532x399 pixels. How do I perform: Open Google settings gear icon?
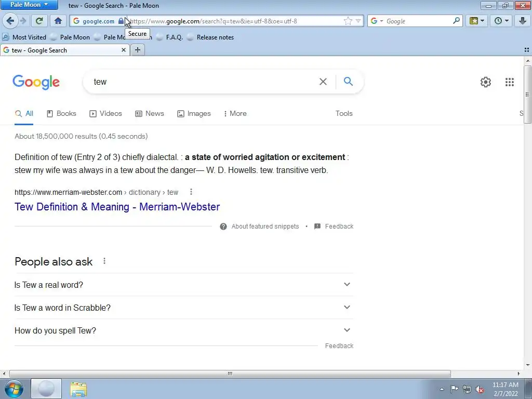point(486,82)
